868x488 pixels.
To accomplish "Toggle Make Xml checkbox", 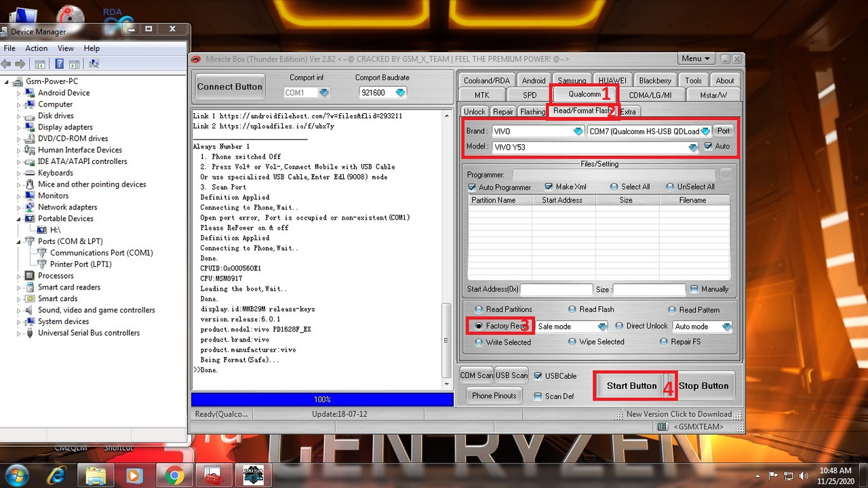I will tap(549, 187).
